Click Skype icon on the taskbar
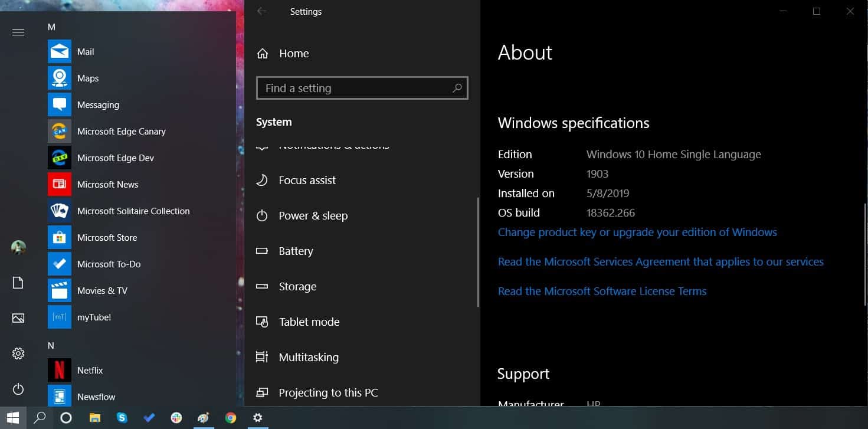Screen dimensions: 868x429 122,418
